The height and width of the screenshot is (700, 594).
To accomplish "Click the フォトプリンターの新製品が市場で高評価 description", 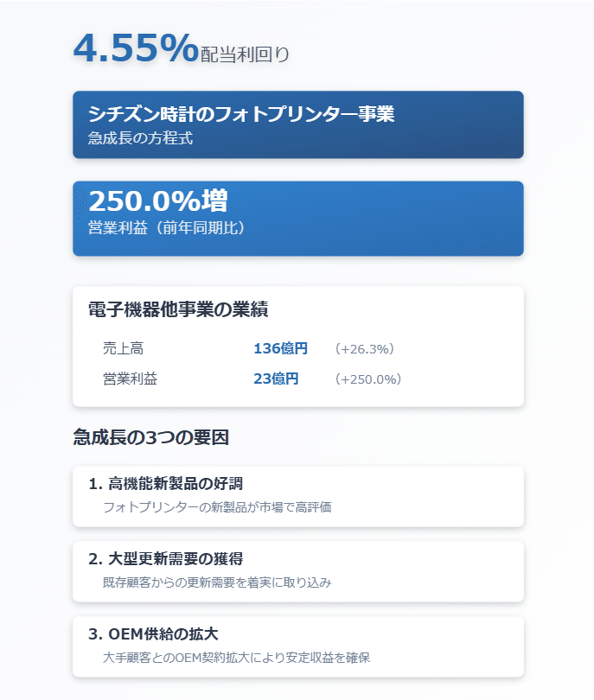I will pos(217,507).
